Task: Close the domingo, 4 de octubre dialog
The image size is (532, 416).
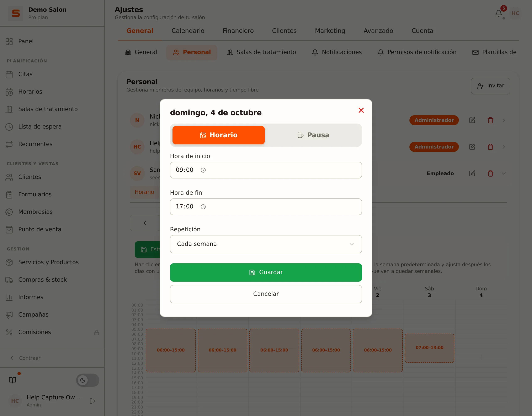Action: click(361, 110)
